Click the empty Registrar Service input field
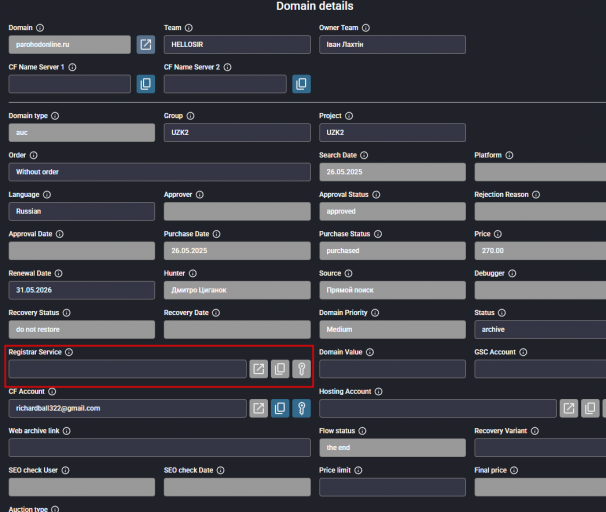The height and width of the screenshot is (512, 606). pyautogui.click(x=128, y=369)
